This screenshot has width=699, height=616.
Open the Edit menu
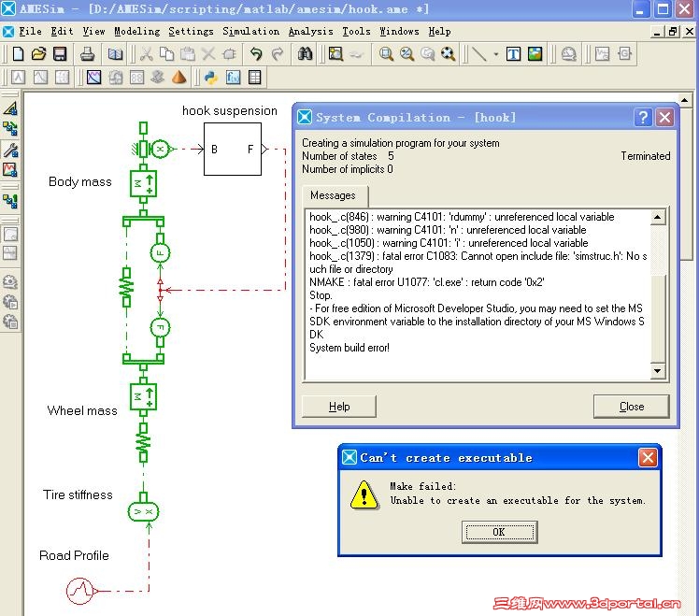coord(62,31)
